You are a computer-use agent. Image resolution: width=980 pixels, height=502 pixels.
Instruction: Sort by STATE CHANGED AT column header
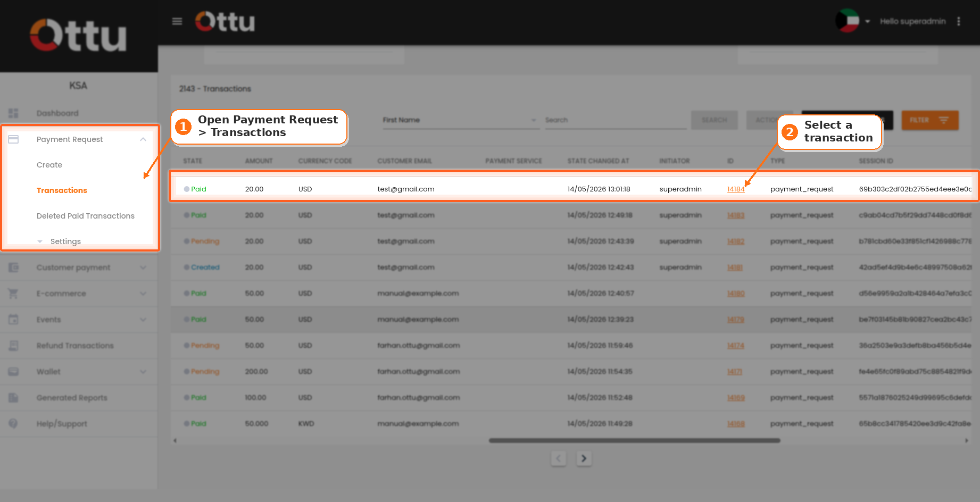click(x=598, y=161)
